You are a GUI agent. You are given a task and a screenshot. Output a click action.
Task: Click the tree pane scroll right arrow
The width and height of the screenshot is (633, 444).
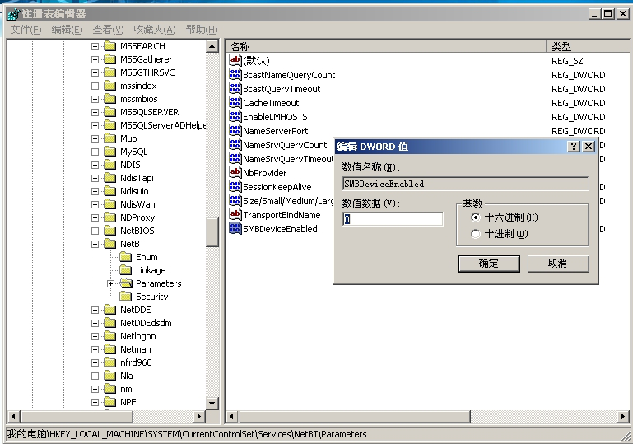(x=199, y=416)
